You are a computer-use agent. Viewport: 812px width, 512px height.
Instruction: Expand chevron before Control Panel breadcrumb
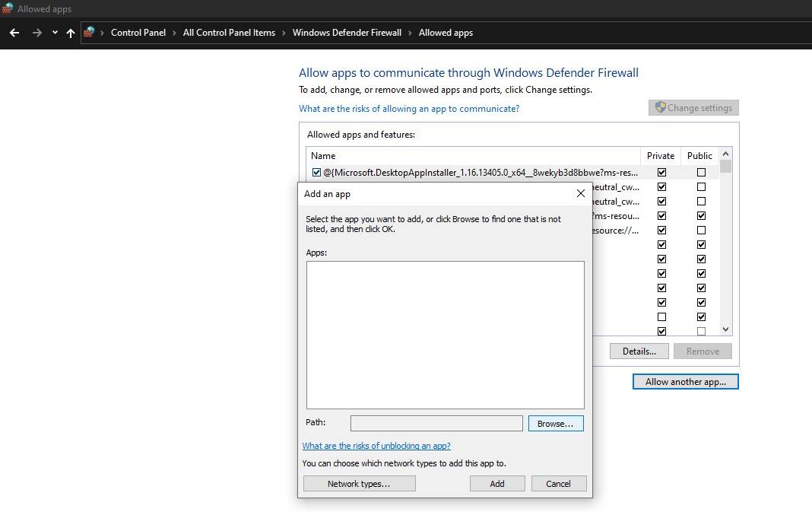click(x=102, y=33)
